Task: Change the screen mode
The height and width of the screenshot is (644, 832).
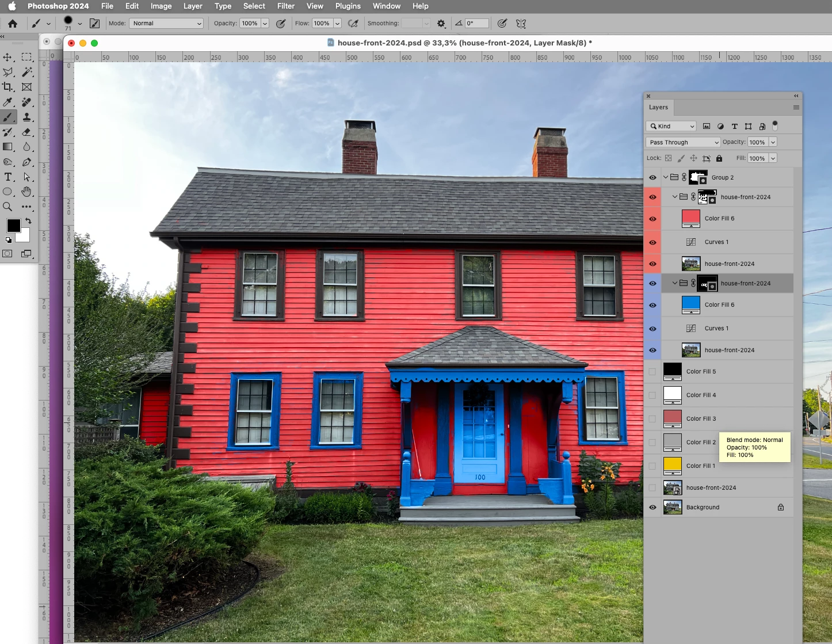Action: click(26, 254)
